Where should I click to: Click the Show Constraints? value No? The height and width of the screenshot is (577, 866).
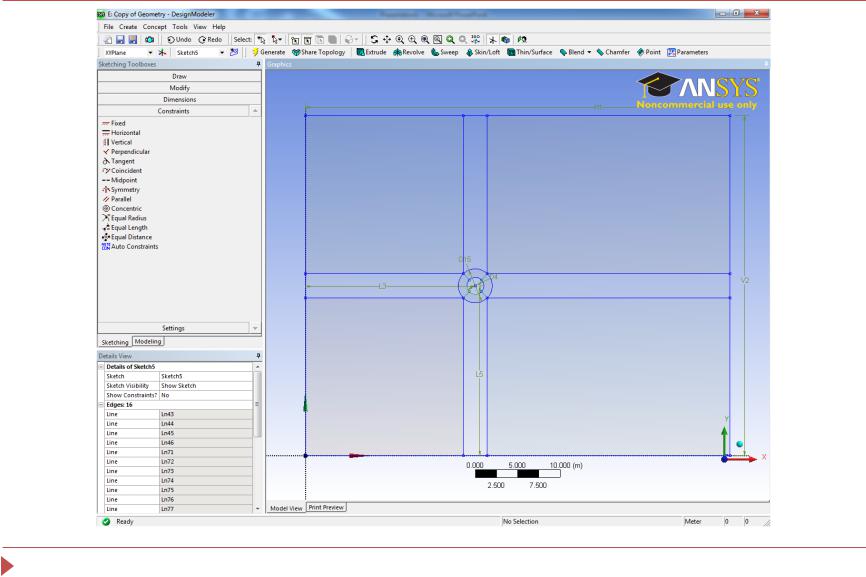tap(206, 395)
